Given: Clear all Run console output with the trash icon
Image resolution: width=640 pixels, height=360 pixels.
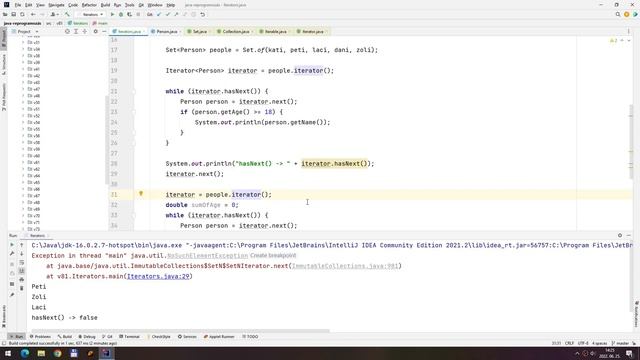Looking at the screenshot, I should (x=22, y=288).
